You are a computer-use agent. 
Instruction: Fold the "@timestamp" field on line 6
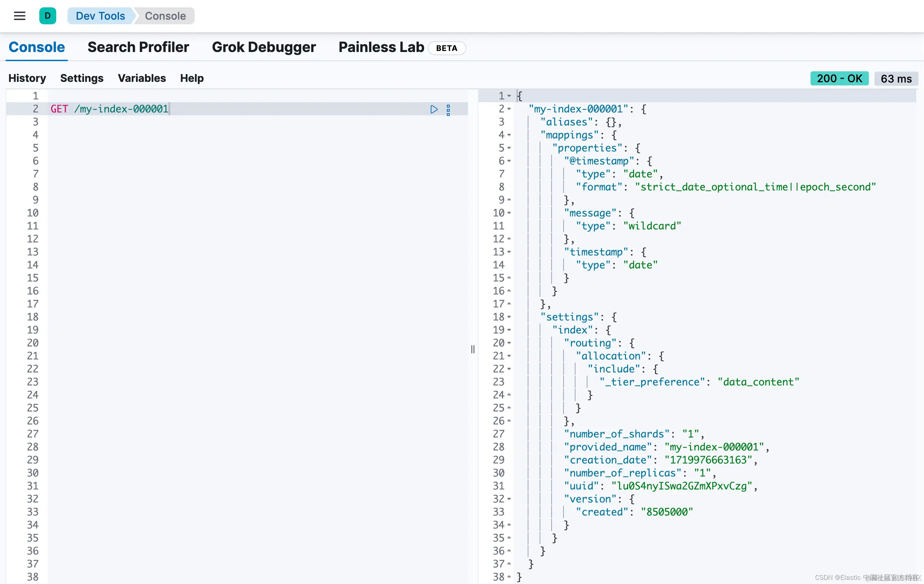coord(509,161)
